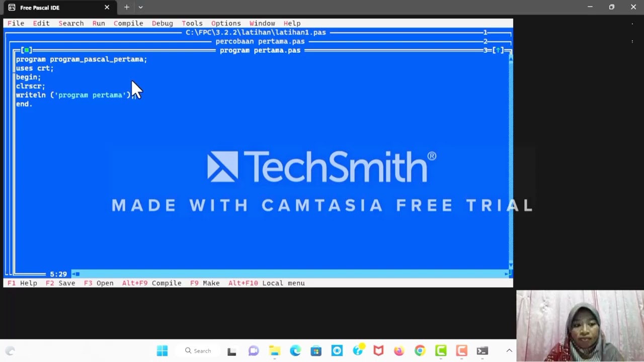The height and width of the screenshot is (362, 644).
Task: Click the 'begin;' line
Action: point(28,77)
